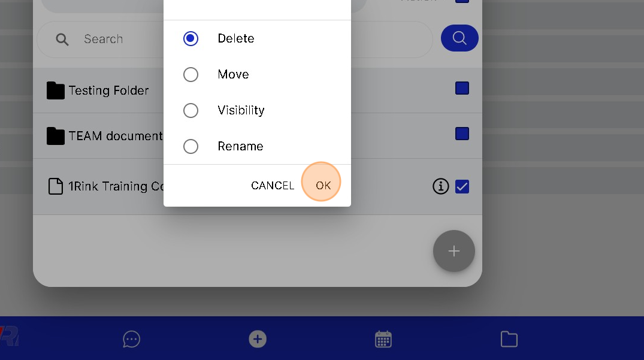Click CANCEL in the dialog
The width and height of the screenshot is (644, 360).
273,186
